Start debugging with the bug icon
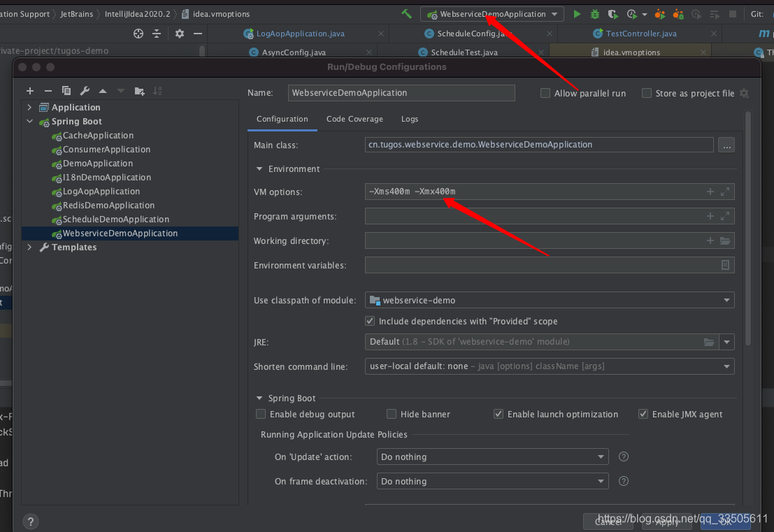 (x=595, y=14)
